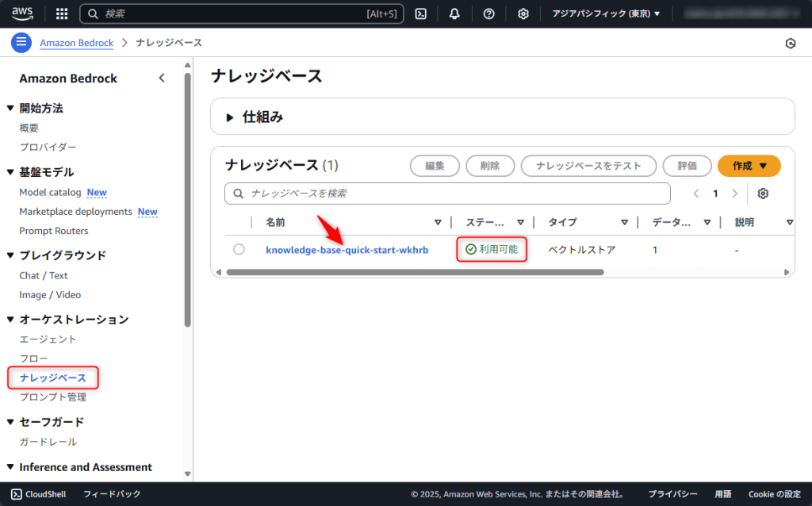Open プロバイダー in the sidebar

[x=48, y=147]
